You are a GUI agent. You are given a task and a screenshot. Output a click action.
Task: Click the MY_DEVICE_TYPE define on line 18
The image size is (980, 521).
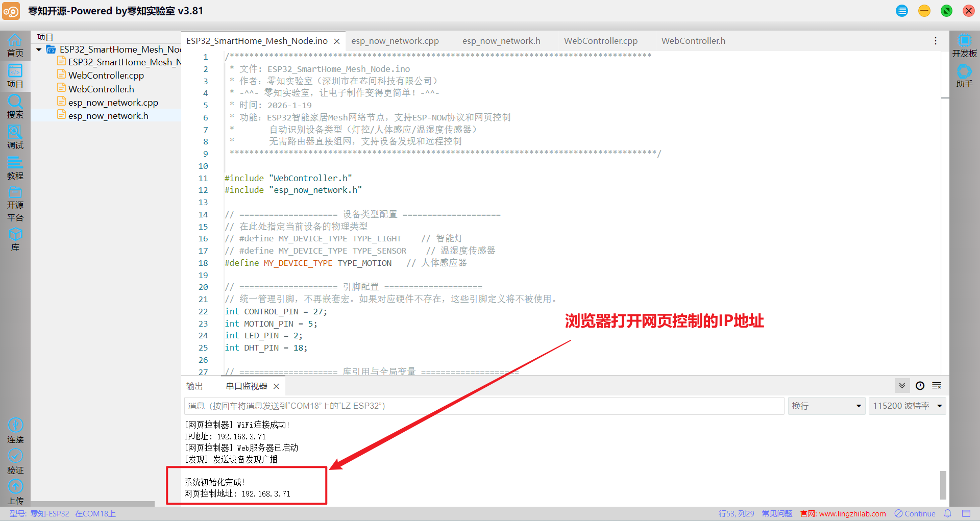298,263
